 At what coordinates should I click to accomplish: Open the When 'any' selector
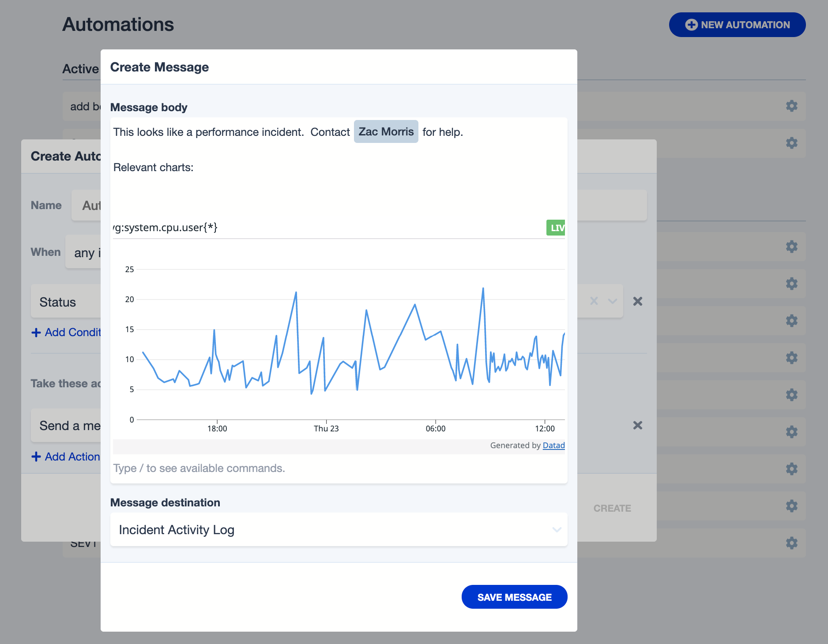[84, 252]
